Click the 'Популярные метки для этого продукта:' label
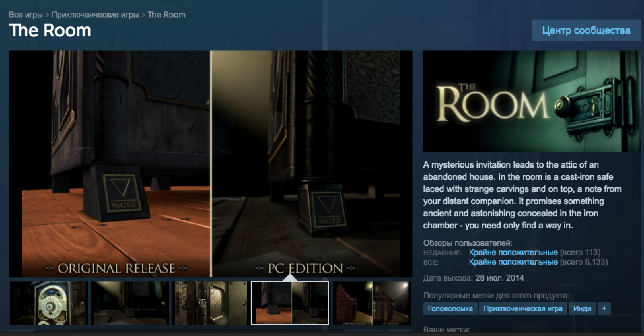The image size is (644, 336). [496, 296]
